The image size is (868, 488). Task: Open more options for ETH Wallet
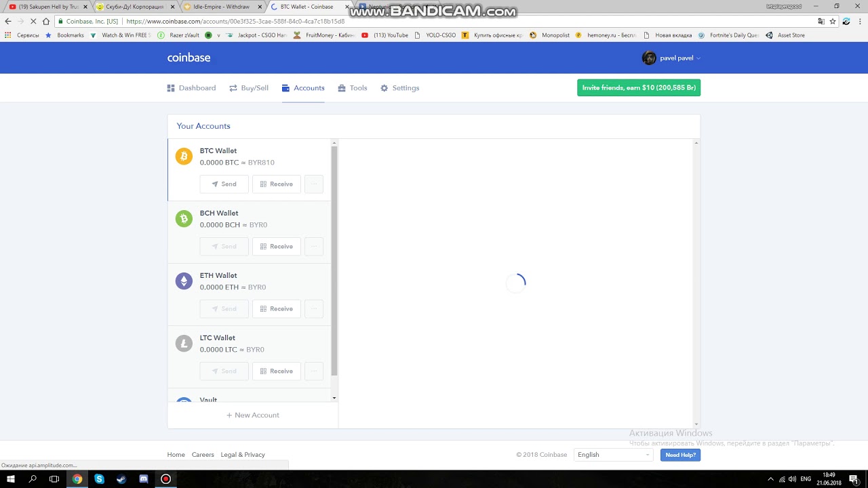(x=314, y=309)
